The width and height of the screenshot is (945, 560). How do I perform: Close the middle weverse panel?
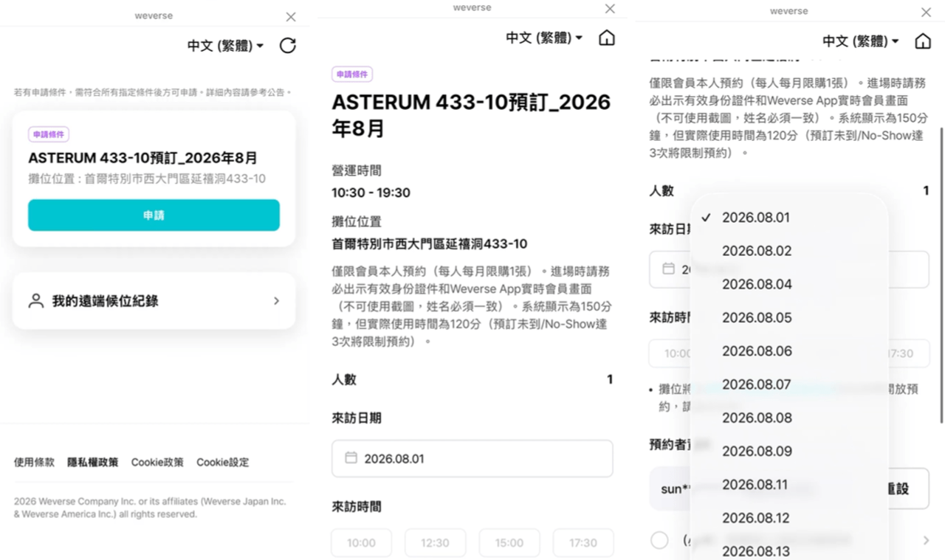[610, 9]
